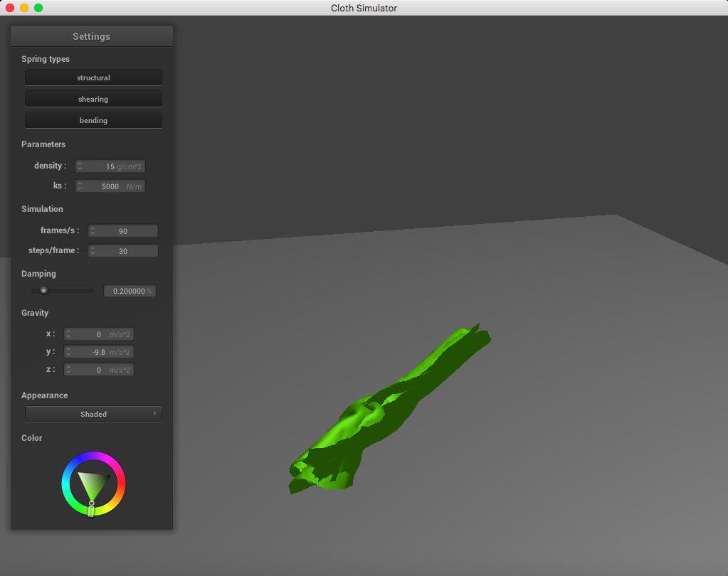Open the Shaded appearance dropdown
This screenshot has width=728, height=576.
tap(93, 414)
